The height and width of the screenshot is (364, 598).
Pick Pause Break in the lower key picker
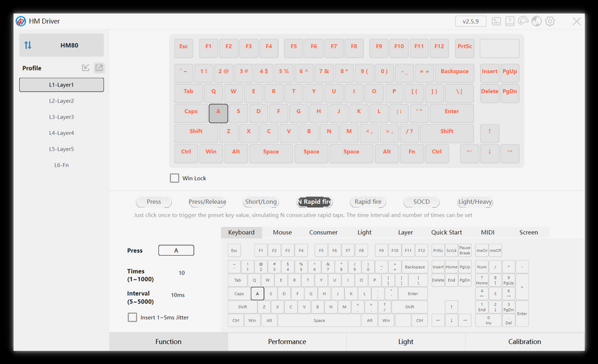tap(465, 250)
